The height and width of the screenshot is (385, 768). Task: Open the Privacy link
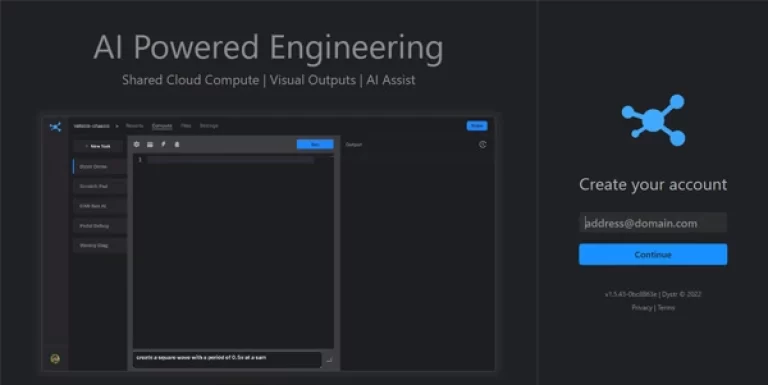pyautogui.click(x=642, y=308)
